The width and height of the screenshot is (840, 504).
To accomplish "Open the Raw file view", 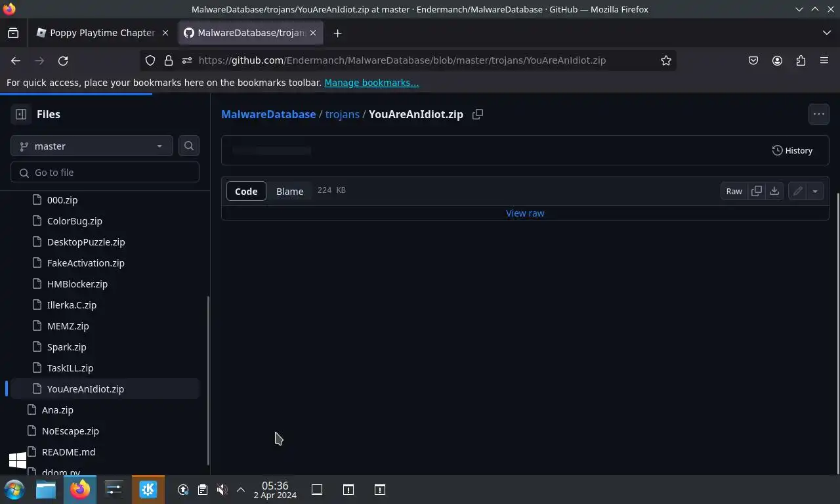I will click(x=734, y=191).
